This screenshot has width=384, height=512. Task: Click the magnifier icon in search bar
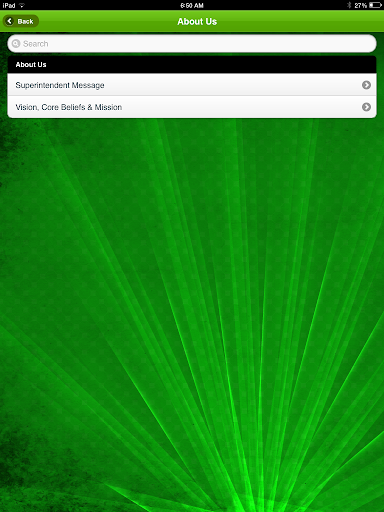[16, 44]
